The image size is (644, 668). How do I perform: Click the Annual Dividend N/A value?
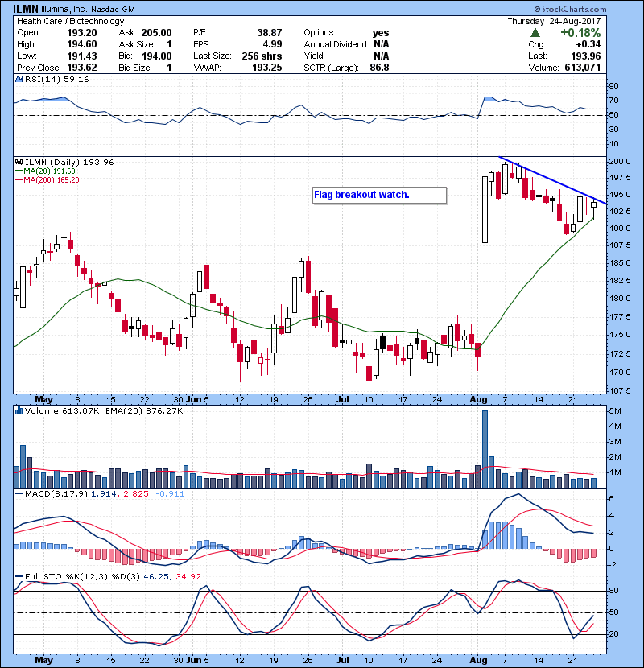[381, 44]
